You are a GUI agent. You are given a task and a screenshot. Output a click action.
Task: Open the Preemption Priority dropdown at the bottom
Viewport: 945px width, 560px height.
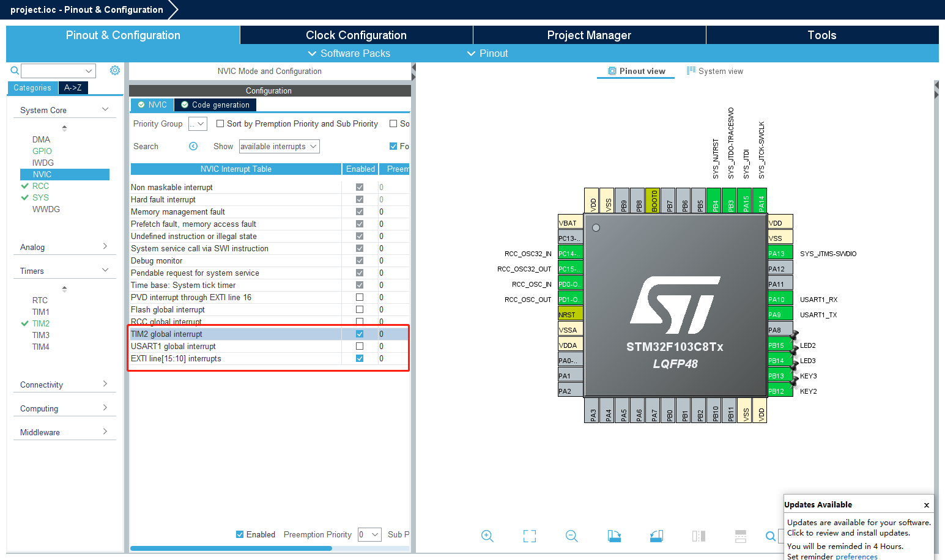click(x=370, y=534)
